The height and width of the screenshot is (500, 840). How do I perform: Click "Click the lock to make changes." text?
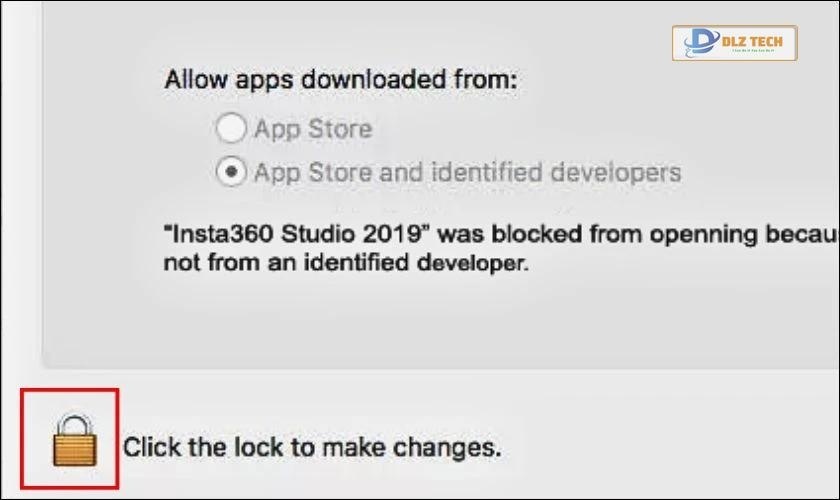[311, 446]
